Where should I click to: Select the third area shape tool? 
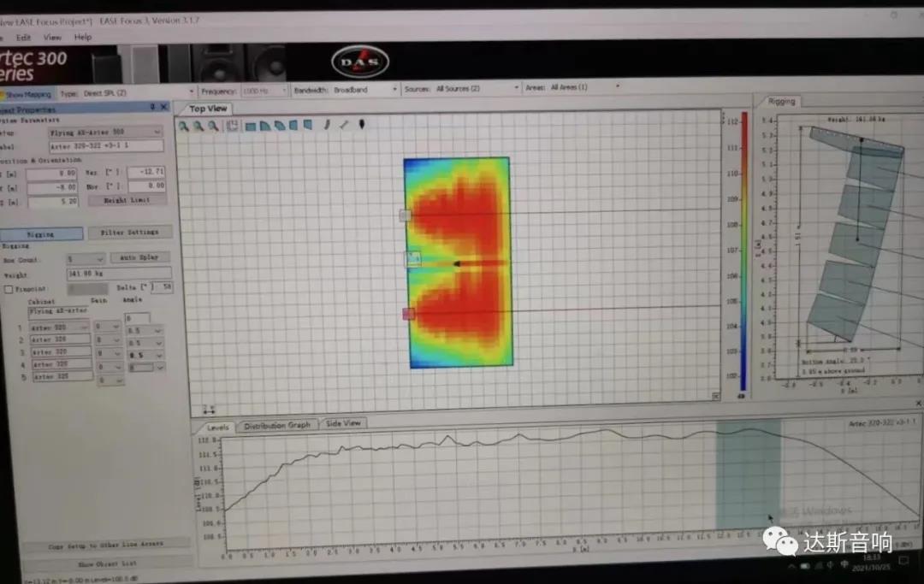point(279,126)
